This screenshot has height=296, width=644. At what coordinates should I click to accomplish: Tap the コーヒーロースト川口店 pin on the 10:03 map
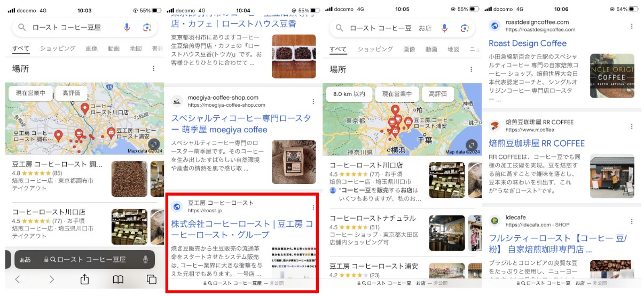[84, 109]
